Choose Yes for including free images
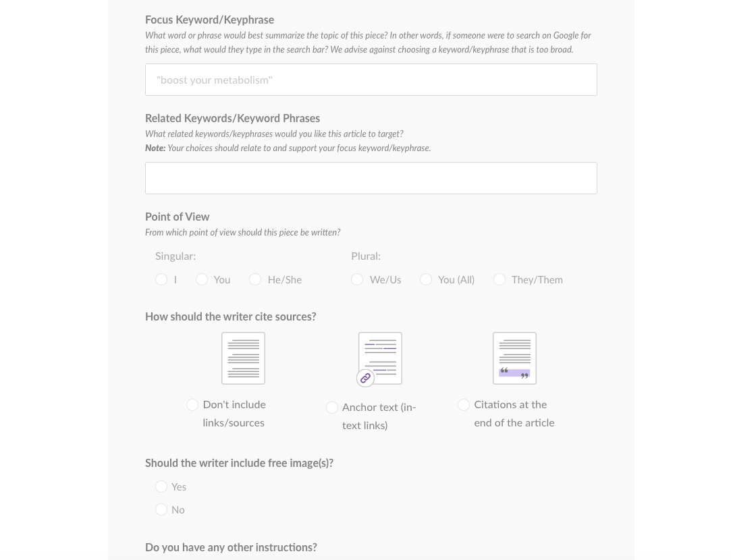Image resolution: width=731 pixels, height=560 pixels. coord(161,487)
